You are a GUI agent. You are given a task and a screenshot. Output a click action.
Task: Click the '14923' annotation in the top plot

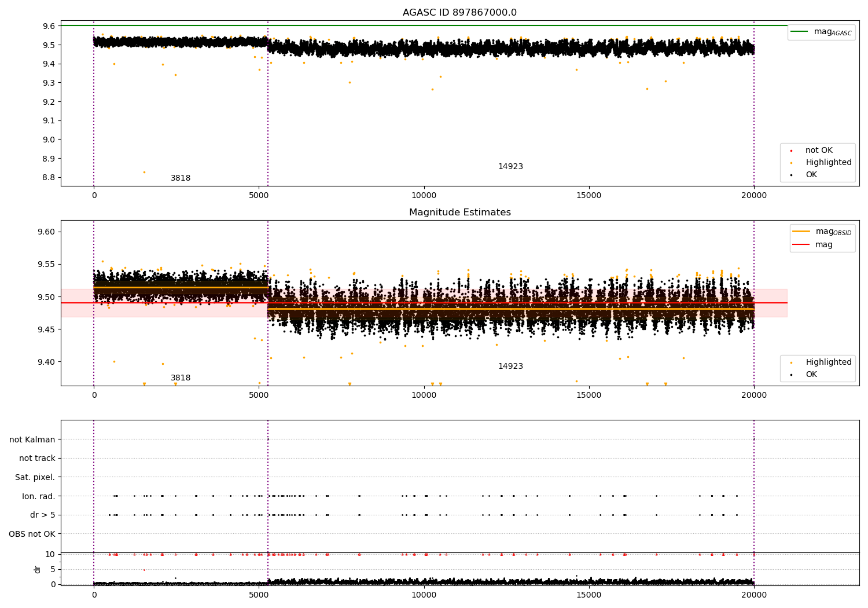pyautogui.click(x=510, y=167)
